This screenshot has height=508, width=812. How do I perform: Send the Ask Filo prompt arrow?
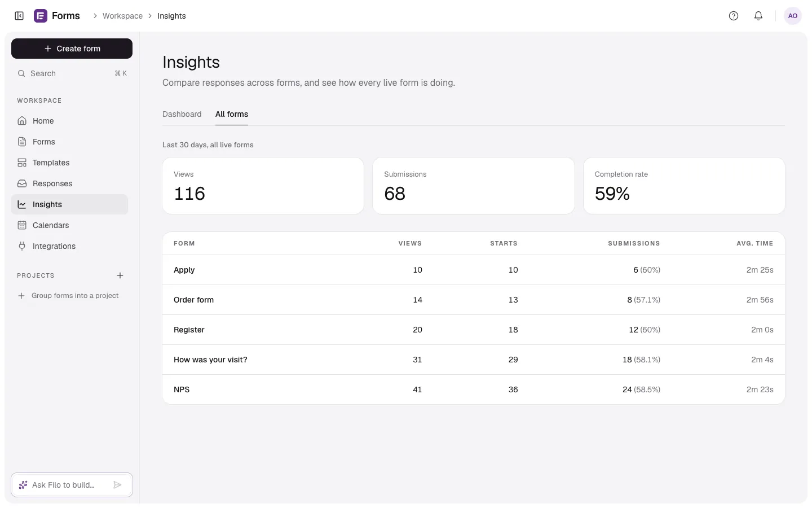point(117,485)
